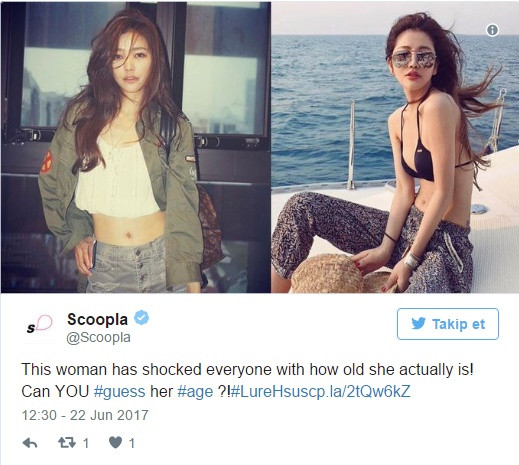This screenshot has width=519, height=465.
Task: Click the like count number
Action: tap(132, 443)
